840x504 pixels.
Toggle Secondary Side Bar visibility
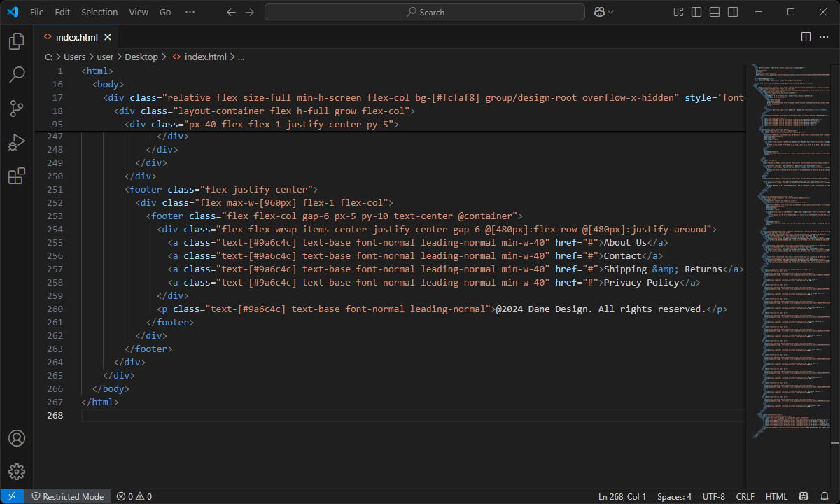[733, 12]
